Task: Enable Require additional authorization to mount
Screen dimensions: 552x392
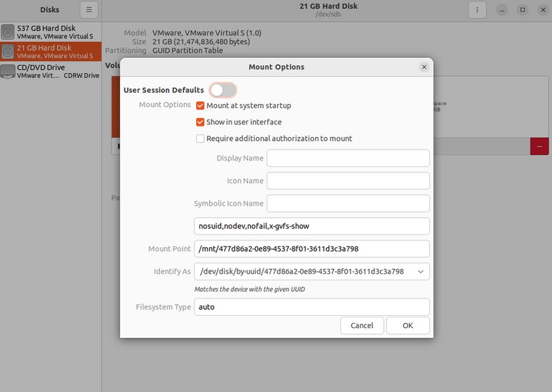Action: [x=200, y=138]
